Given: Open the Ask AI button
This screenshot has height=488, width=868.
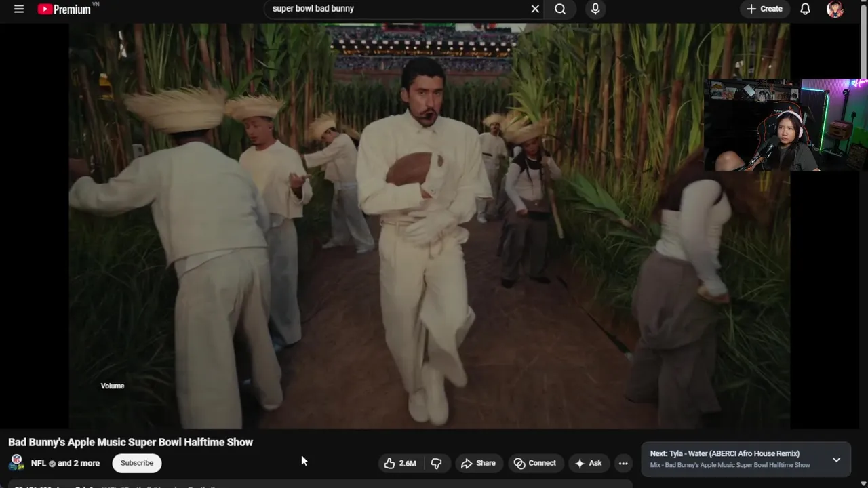Looking at the screenshot, I should [x=588, y=463].
